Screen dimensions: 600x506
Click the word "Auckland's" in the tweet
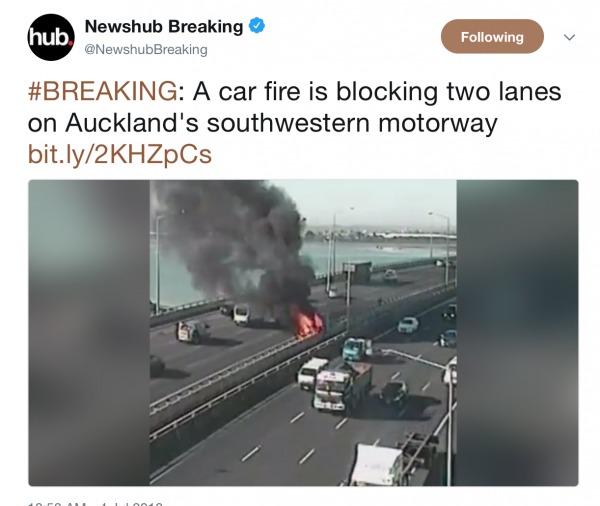(x=132, y=123)
